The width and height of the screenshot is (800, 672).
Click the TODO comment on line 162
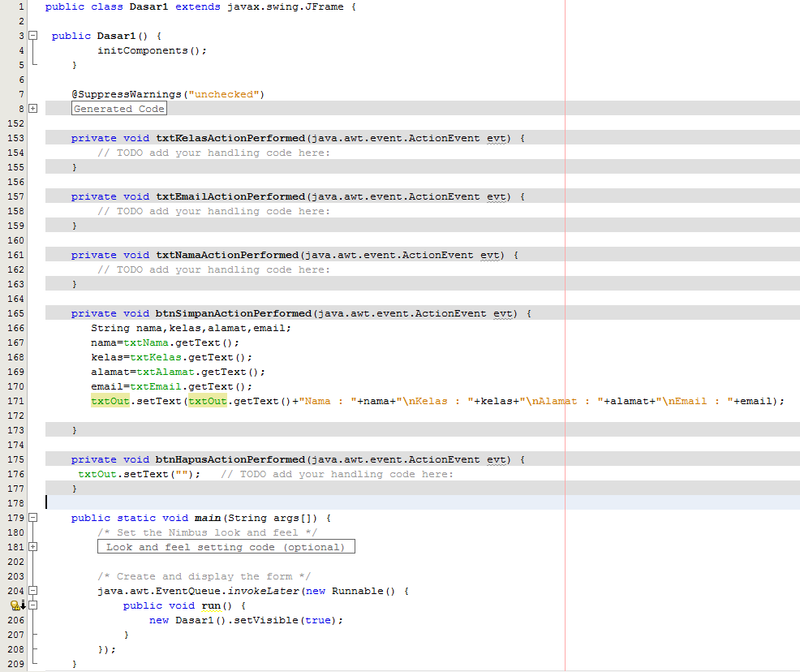[x=213, y=270]
